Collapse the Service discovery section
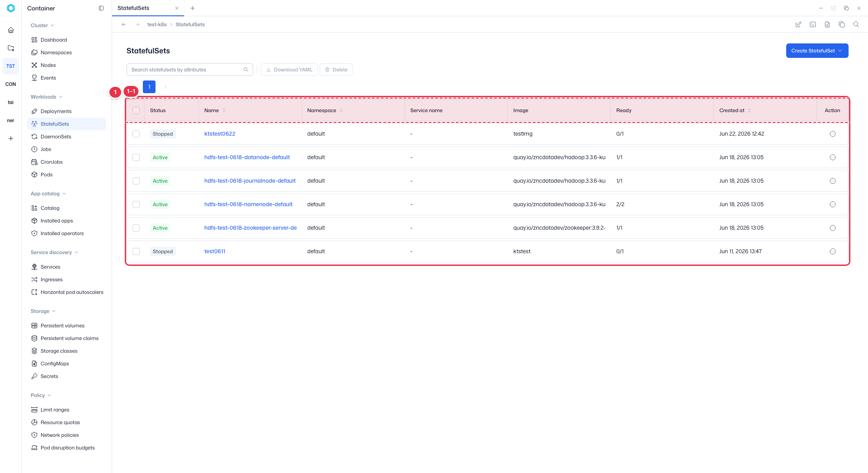 point(55,252)
